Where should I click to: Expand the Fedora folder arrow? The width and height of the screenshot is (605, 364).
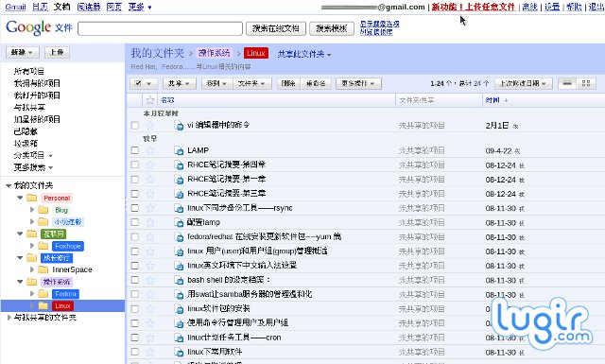pyautogui.click(x=32, y=294)
